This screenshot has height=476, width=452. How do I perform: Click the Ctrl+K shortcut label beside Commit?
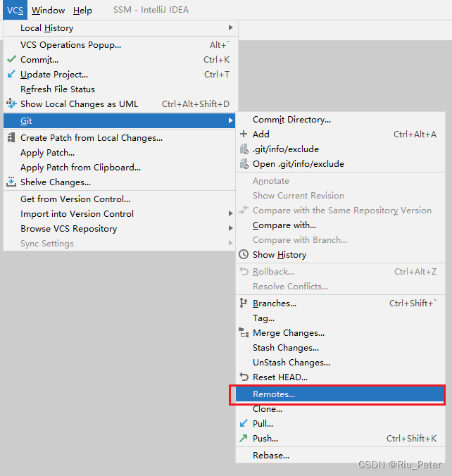(x=216, y=59)
